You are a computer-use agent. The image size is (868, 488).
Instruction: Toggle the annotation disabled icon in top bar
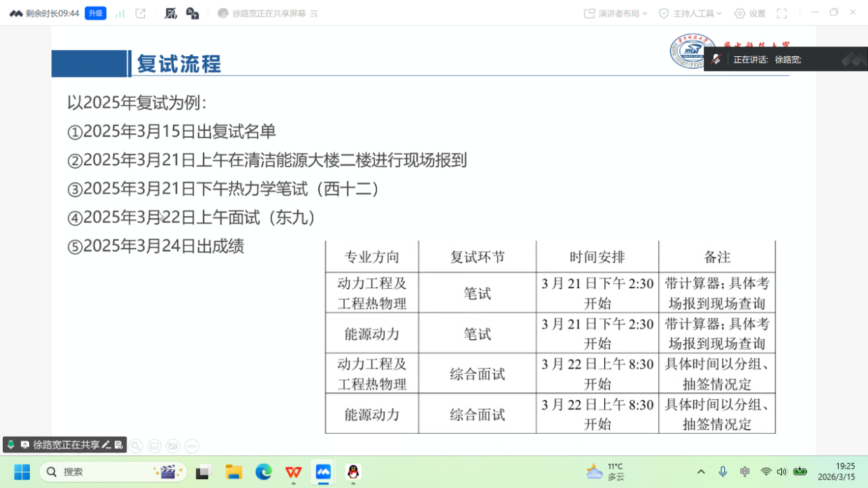click(x=170, y=13)
